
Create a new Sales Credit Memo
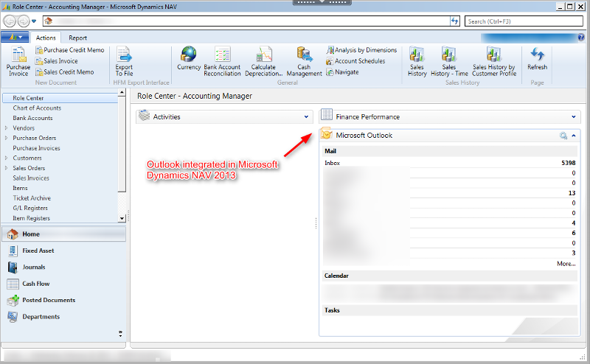65,71
